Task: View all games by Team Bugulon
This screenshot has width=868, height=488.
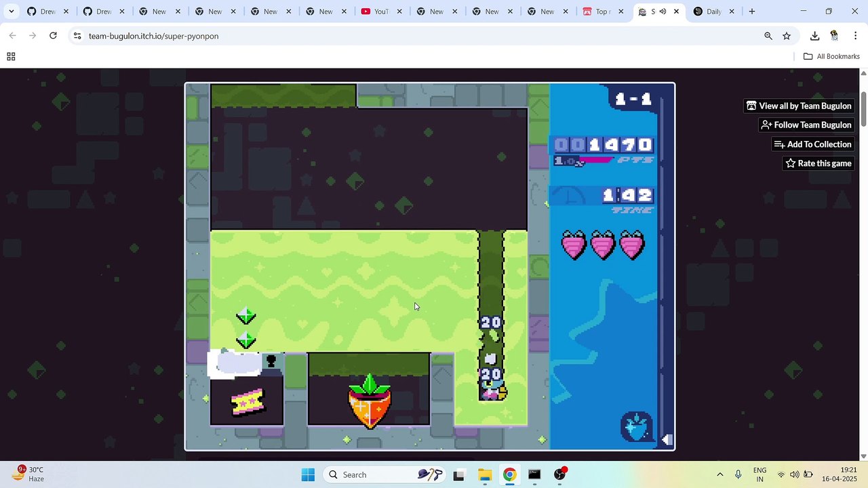Action: (x=799, y=106)
